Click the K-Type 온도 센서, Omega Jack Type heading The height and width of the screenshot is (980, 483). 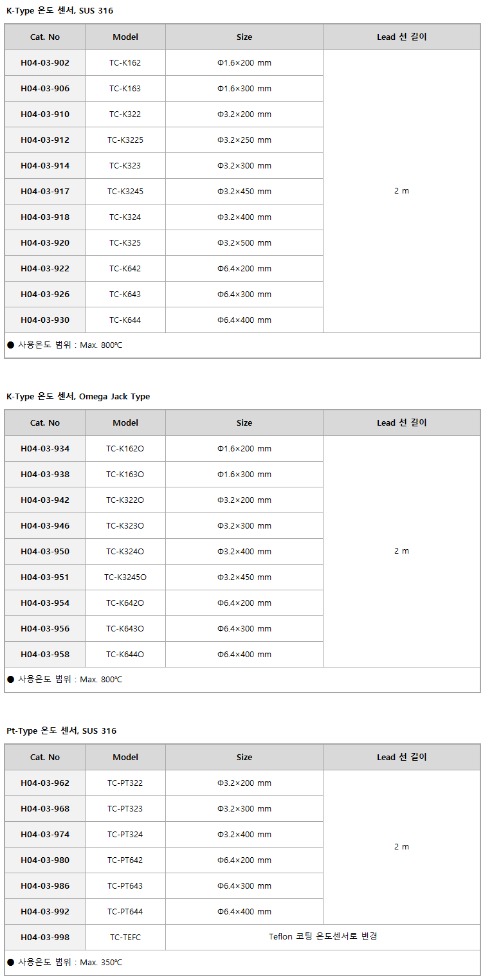tap(78, 397)
